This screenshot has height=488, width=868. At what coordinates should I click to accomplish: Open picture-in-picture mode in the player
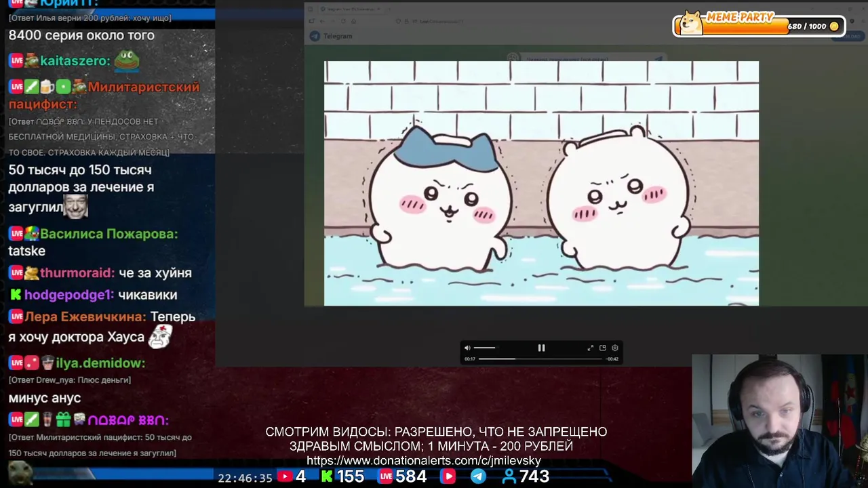[602, 348]
